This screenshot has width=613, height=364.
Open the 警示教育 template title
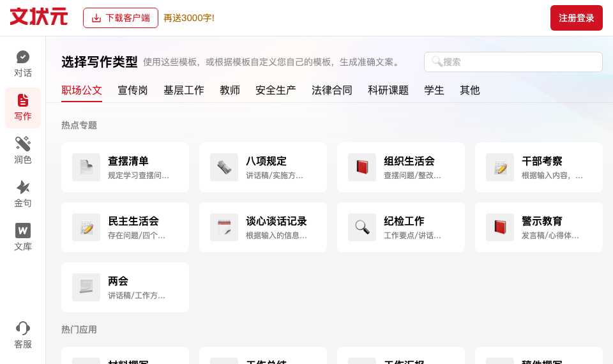pos(542,221)
